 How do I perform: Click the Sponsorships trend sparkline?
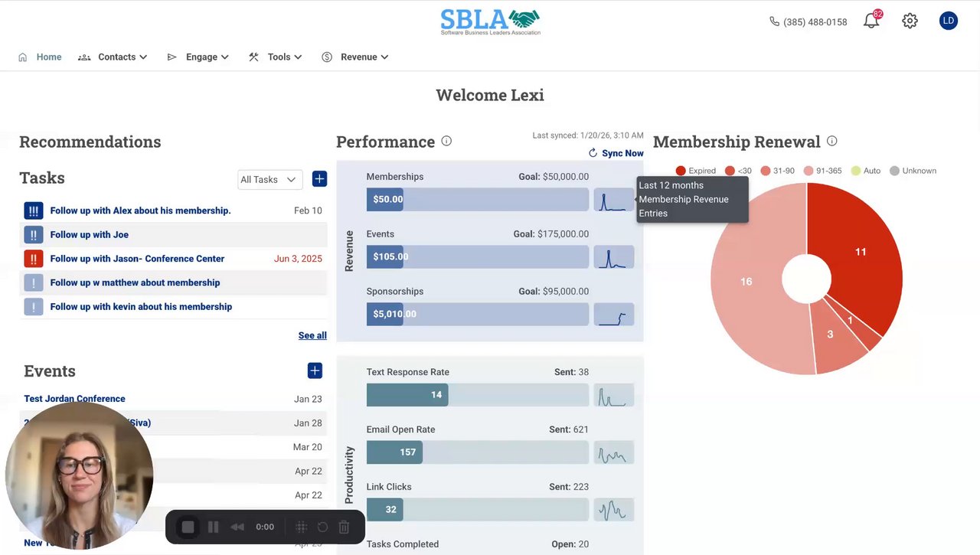coord(614,315)
